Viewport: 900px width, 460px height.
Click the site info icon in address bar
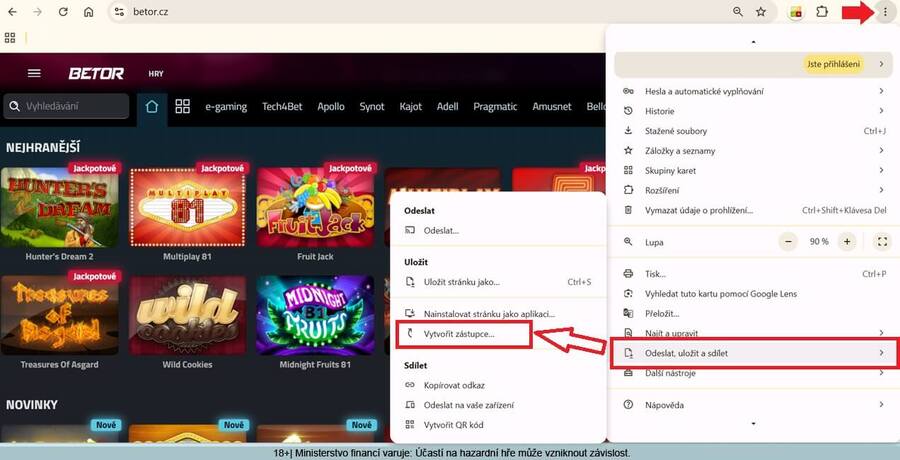[119, 11]
